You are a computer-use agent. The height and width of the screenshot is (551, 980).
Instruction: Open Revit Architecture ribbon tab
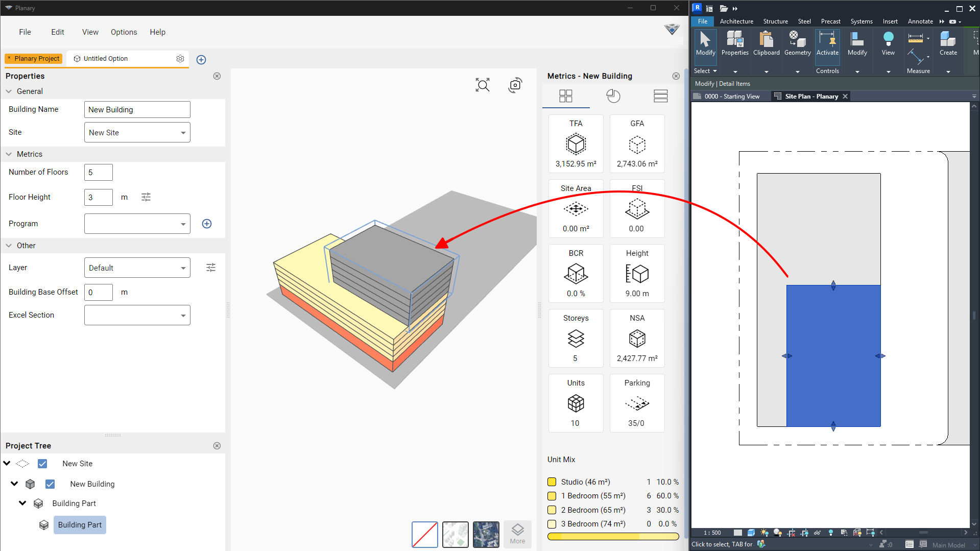(736, 21)
